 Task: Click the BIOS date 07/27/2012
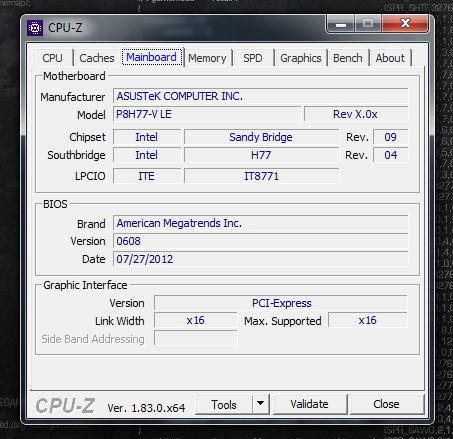pos(260,259)
